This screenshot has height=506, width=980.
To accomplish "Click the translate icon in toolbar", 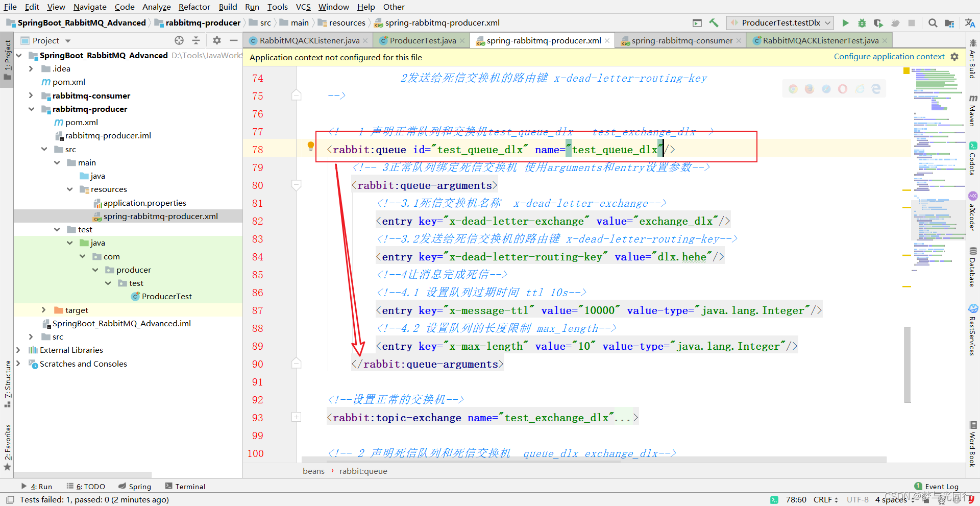I will pos(970,23).
